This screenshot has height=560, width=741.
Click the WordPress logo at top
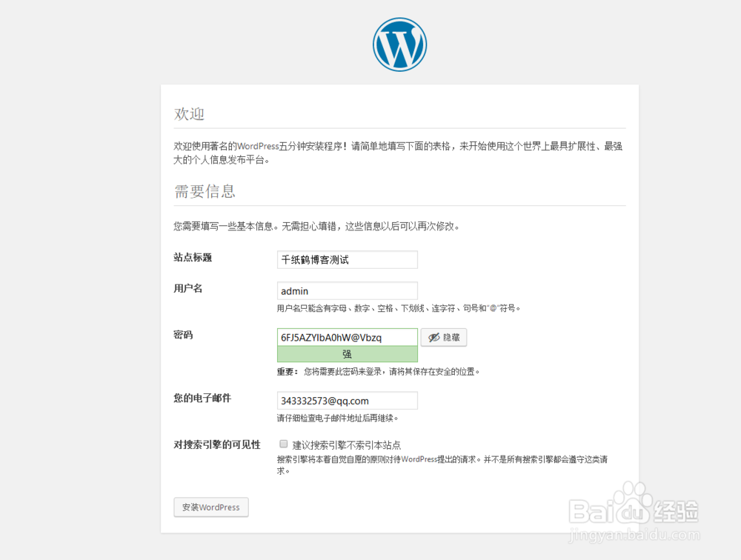pos(399,45)
